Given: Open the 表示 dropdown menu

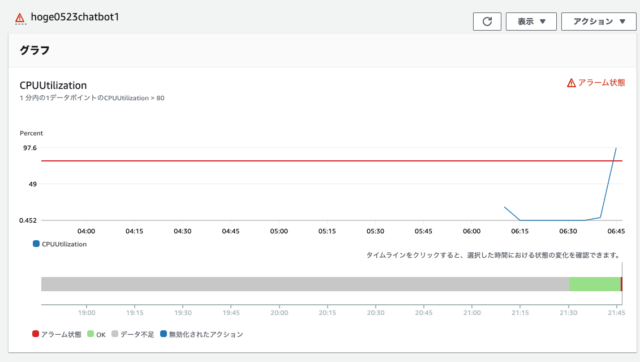Looking at the screenshot, I should [531, 22].
